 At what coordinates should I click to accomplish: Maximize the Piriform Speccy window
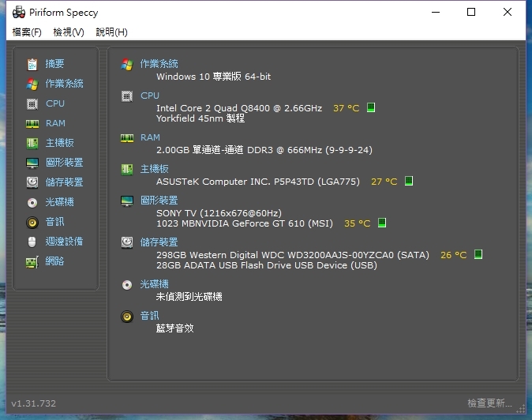471,12
